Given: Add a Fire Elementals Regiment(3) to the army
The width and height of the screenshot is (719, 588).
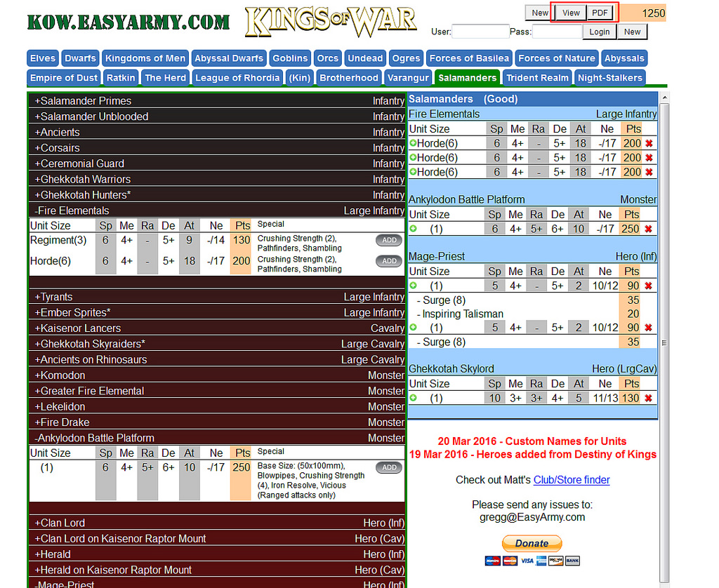Looking at the screenshot, I should pos(389,241).
